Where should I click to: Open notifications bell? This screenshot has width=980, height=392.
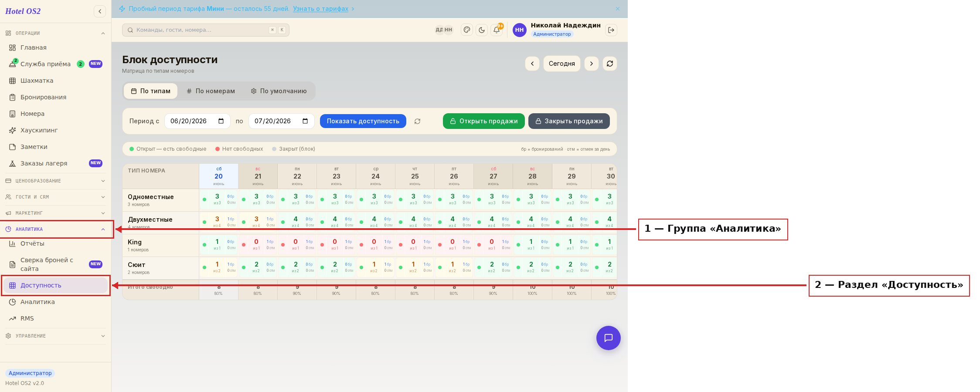[x=497, y=30]
